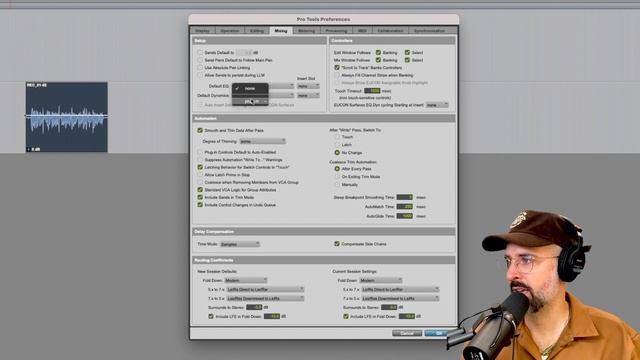Toggle Standard VCA Logic for Group Attributes

click(x=200, y=190)
